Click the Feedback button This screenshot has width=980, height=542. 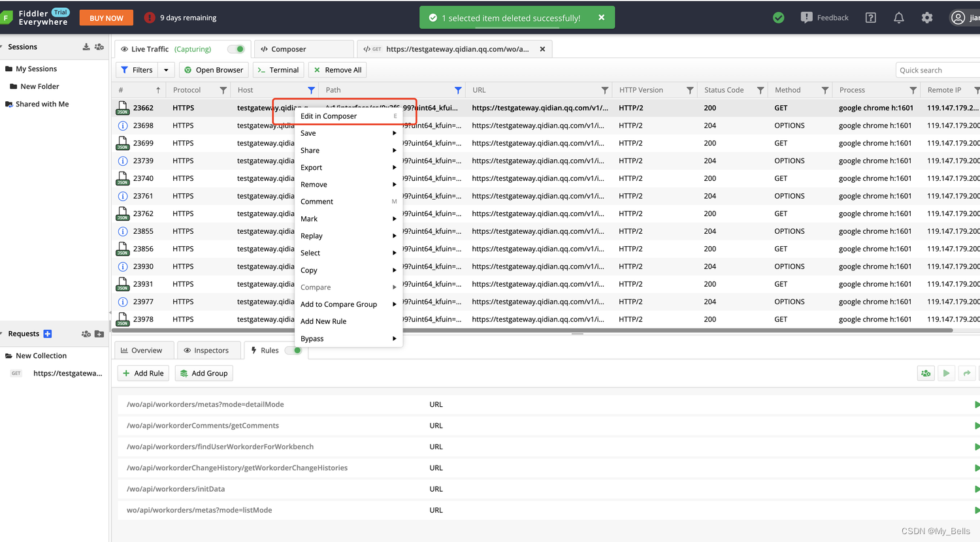pyautogui.click(x=825, y=18)
